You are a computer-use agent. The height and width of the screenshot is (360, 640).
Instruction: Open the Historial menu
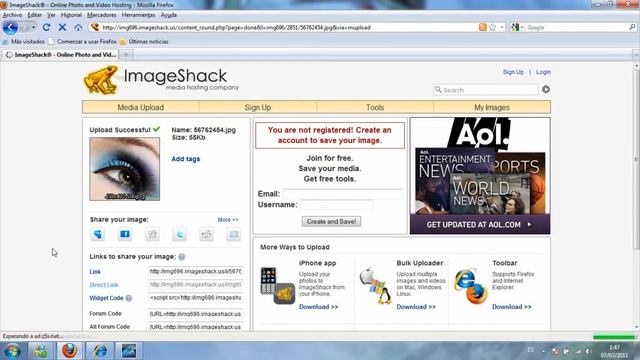71,15
